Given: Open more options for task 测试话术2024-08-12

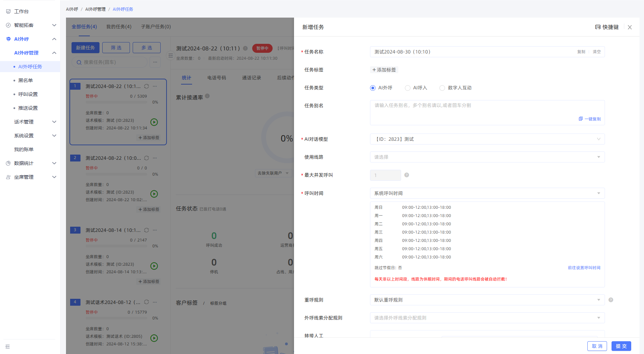Looking at the screenshot, I should [x=155, y=302].
